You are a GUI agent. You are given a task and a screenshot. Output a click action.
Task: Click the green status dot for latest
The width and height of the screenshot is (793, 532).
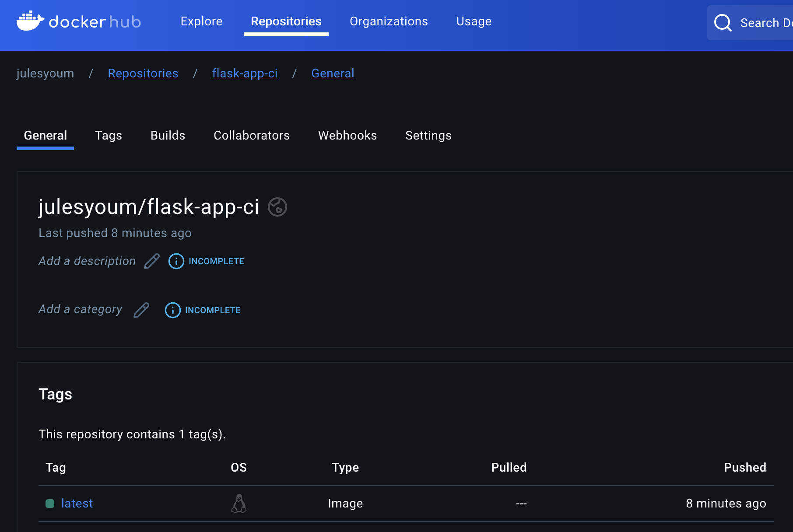(50, 504)
